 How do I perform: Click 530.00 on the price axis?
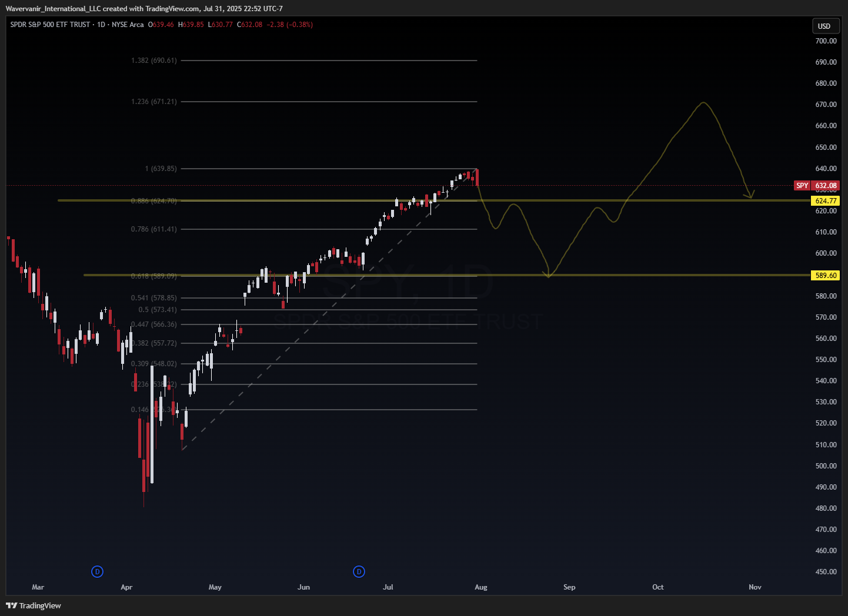tap(826, 402)
